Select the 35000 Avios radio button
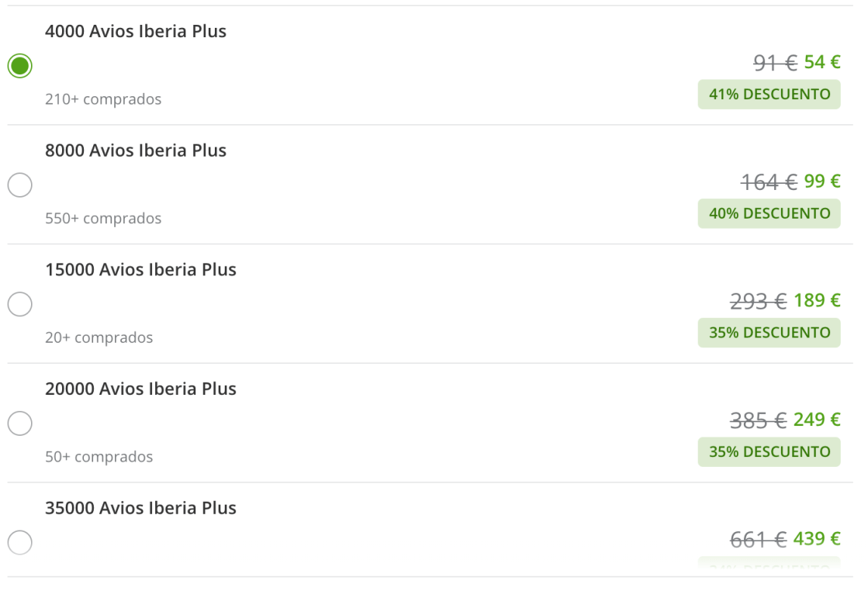This screenshot has height=591, width=868. pos(19,542)
